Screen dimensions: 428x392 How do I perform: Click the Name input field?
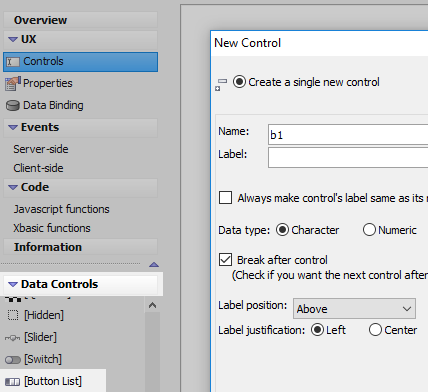click(x=348, y=134)
